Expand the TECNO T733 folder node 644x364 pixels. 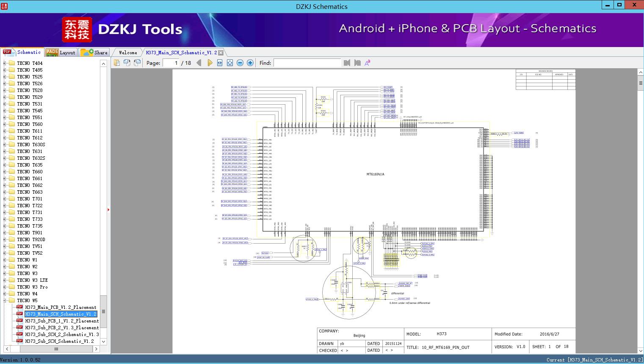coord(5,219)
